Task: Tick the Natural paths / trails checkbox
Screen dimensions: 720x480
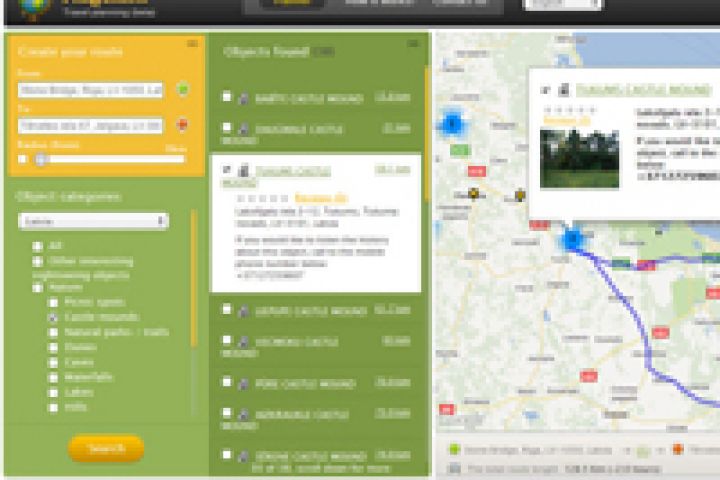Action: pyautogui.click(x=53, y=332)
